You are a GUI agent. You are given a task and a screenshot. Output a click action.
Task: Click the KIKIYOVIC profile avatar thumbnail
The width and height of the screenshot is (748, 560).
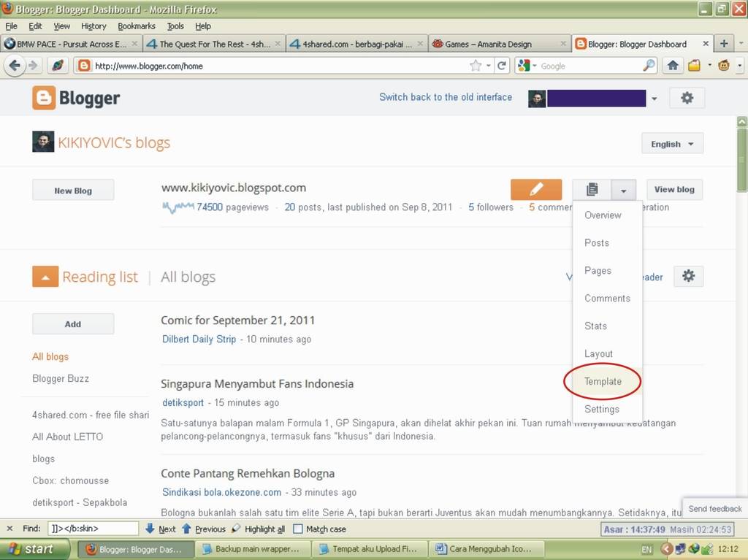[x=43, y=142]
